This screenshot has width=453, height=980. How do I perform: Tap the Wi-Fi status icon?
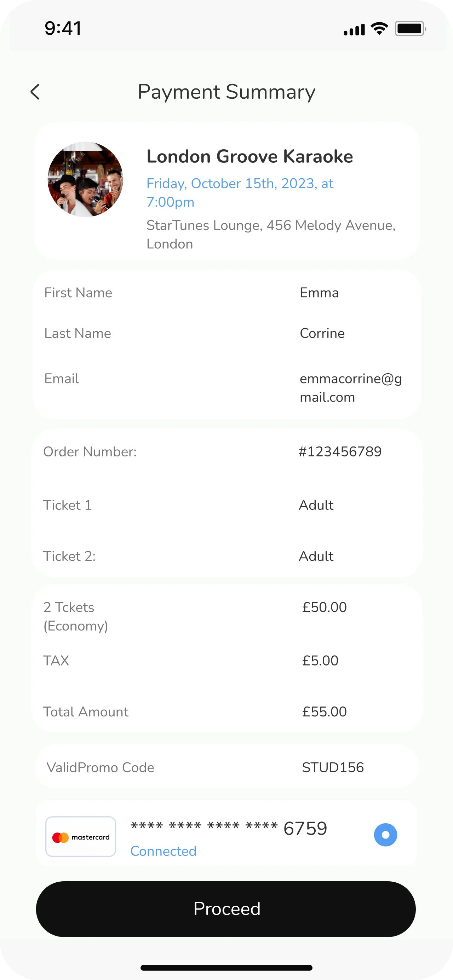(379, 29)
